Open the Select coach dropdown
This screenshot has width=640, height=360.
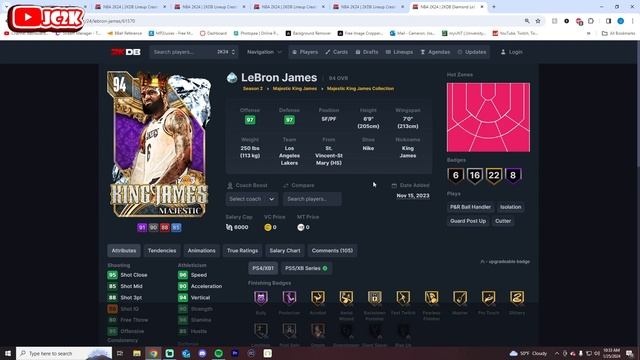coord(251,199)
